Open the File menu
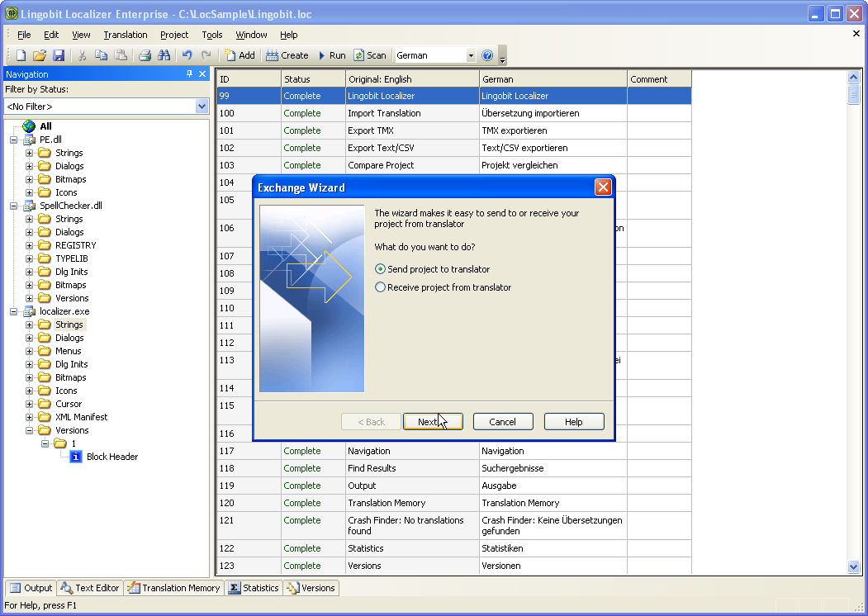This screenshot has height=616, width=868. [24, 35]
